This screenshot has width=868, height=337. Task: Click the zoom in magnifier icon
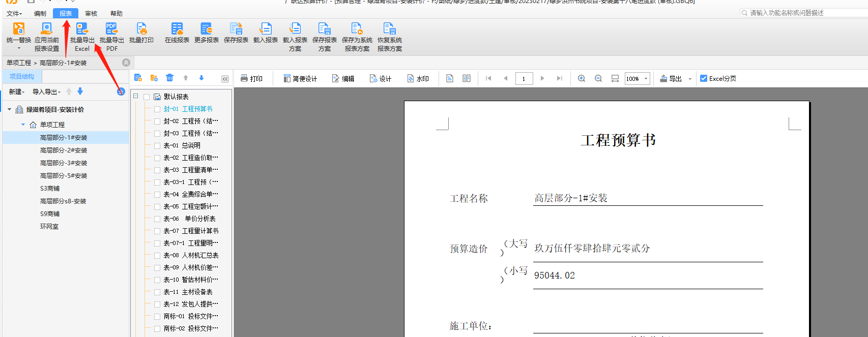(582, 78)
